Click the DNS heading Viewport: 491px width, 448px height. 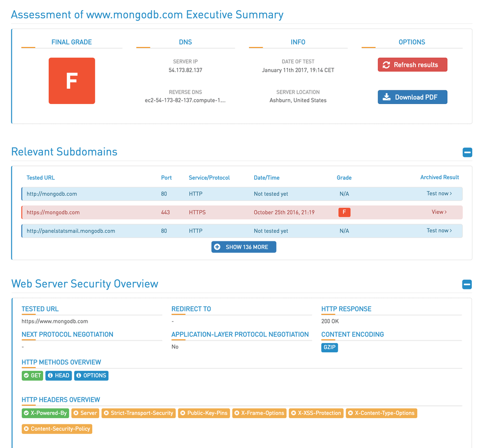(x=186, y=42)
